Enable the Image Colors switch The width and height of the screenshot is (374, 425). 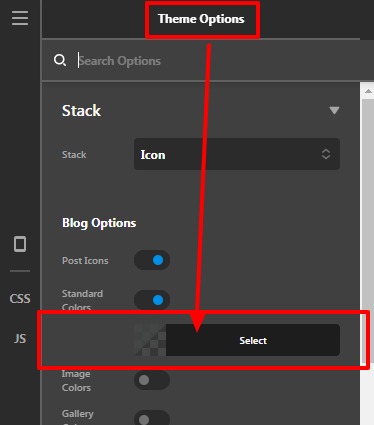coord(152,380)
